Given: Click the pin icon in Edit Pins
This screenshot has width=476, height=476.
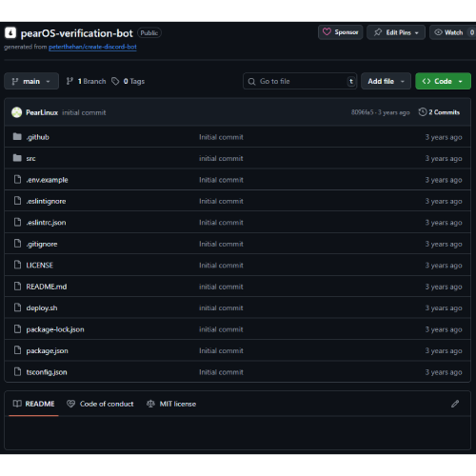Looking at the screenshot, I should point(378,32).
